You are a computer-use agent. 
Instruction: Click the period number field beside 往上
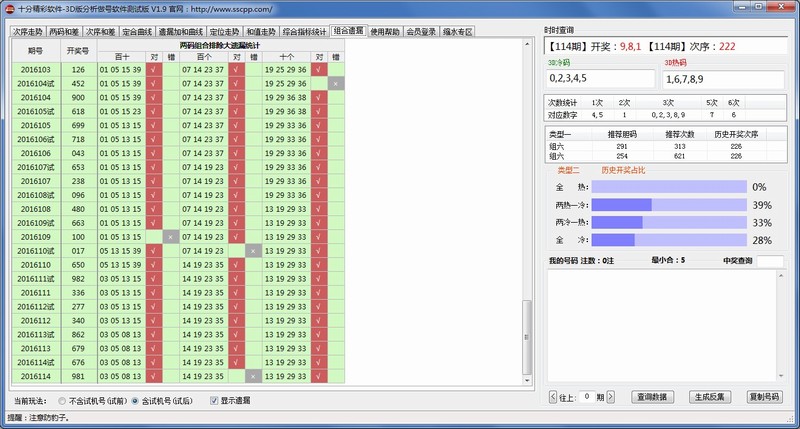[x=588, y=397]
